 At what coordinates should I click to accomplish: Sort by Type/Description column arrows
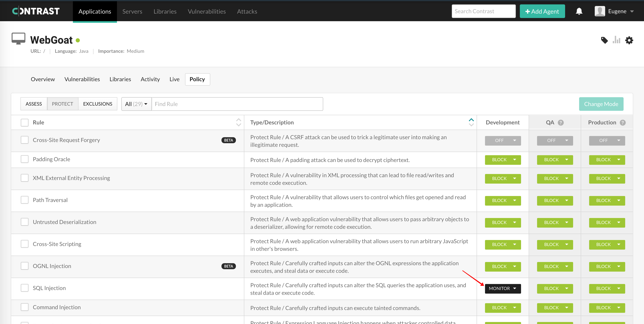[471, 122]
